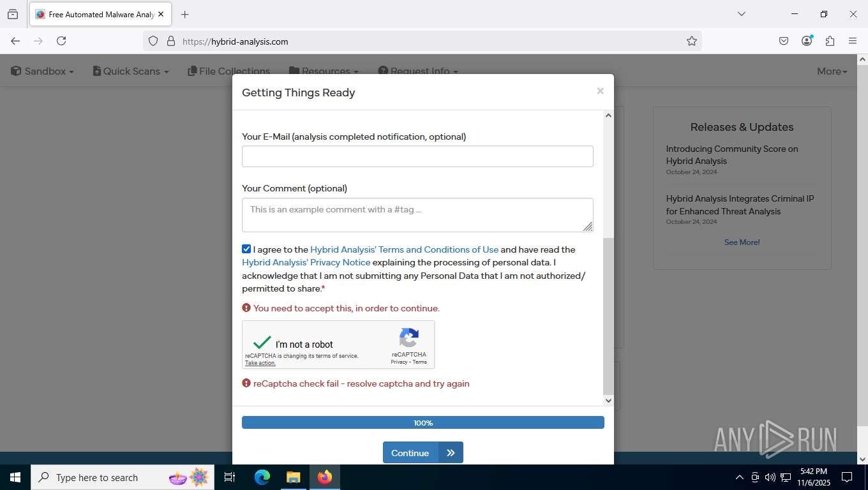
Task: Open the tracking protection shield icon
Action: tap(153, 41)
